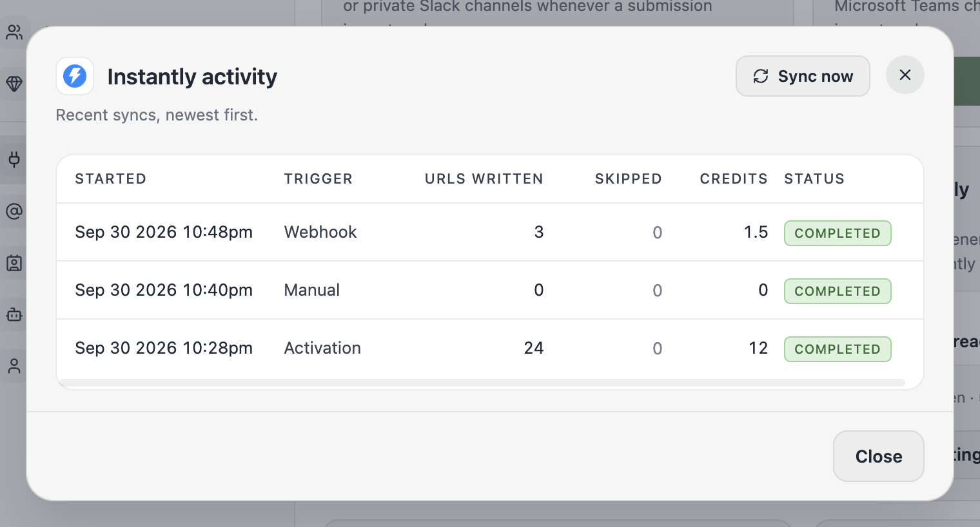
Task: Click the horizontal scrollbar under the activity table
Action: point(482,383)
